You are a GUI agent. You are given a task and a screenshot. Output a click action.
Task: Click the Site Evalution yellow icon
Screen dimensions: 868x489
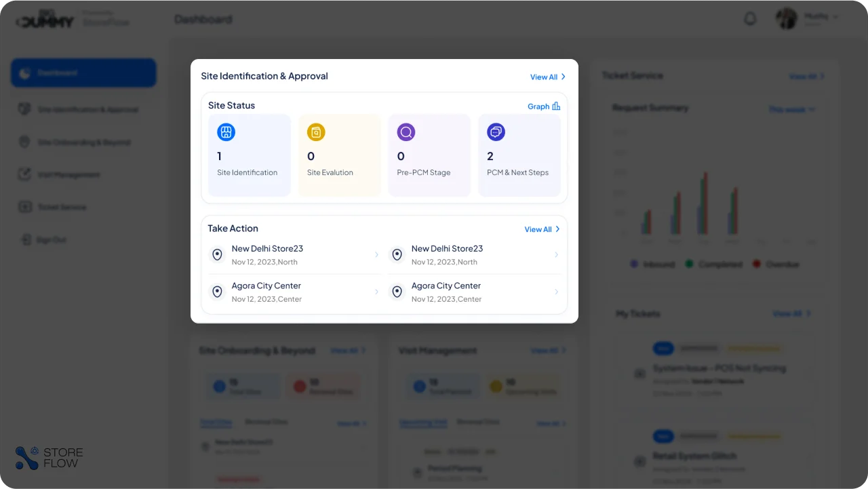coord(316,132)
